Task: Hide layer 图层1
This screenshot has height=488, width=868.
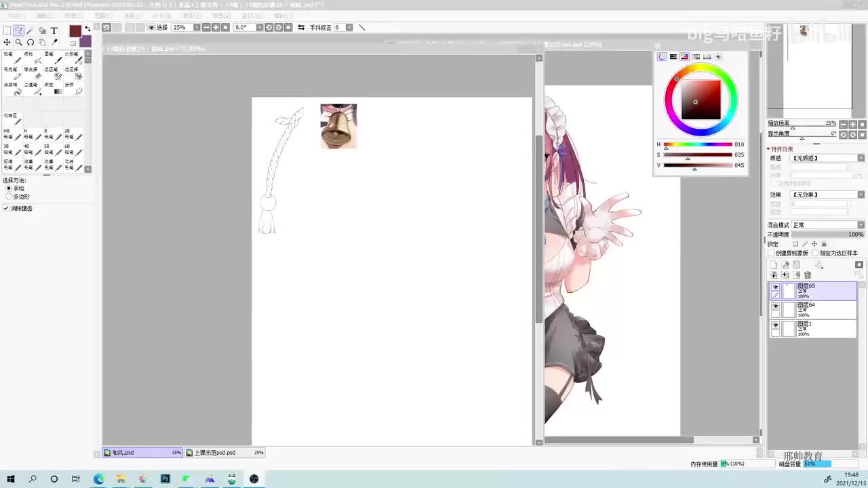Action: (x=776, y=325)
